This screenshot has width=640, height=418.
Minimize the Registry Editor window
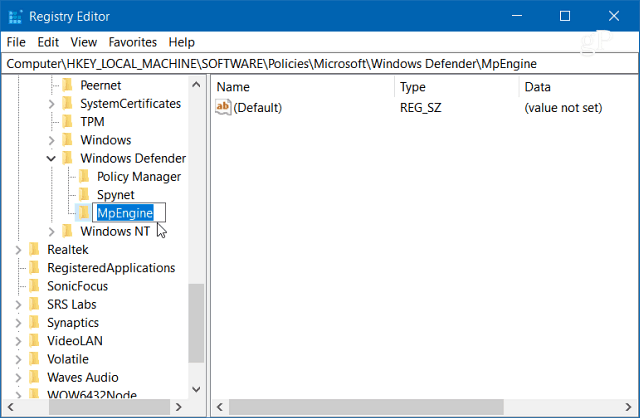pyautogui.click(x=517, y=16)
